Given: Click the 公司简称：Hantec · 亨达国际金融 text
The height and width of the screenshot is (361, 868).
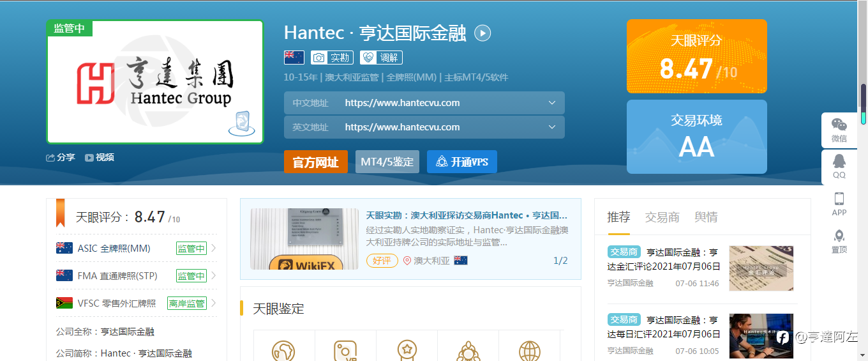Looking at the screenshot, I should pyautogui.click(x=124, y=353).
